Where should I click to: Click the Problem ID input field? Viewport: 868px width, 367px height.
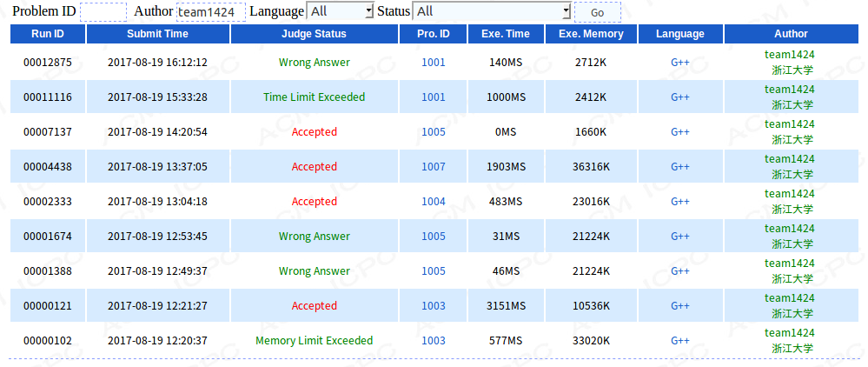click(x=103, y=12)
